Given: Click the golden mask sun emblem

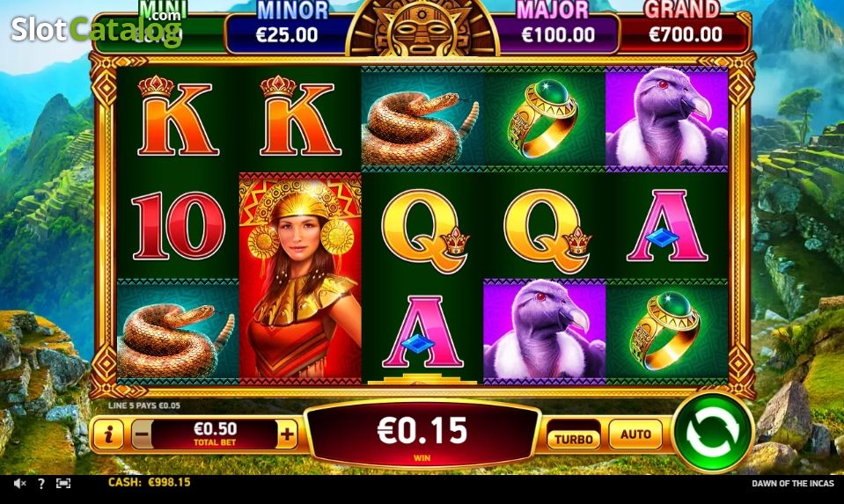Looking at the screenshot, I should click(x=422, y=27).
